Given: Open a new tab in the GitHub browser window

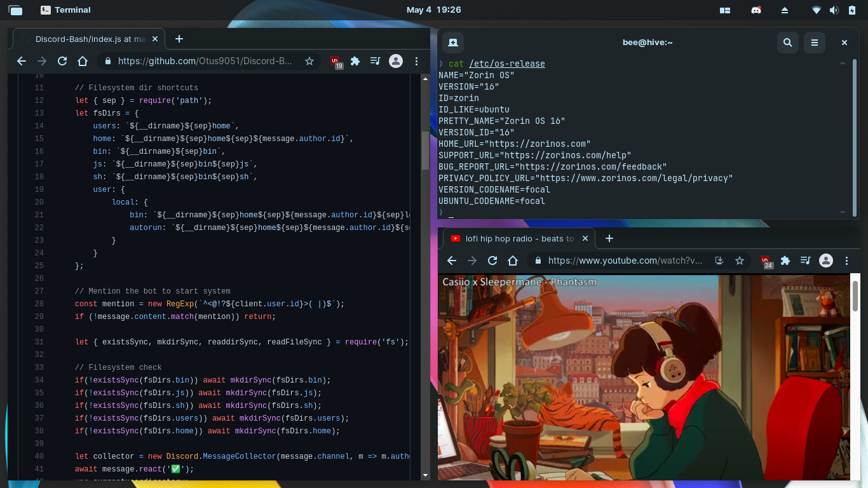Looking at the screenshot, I should [179, 39].
